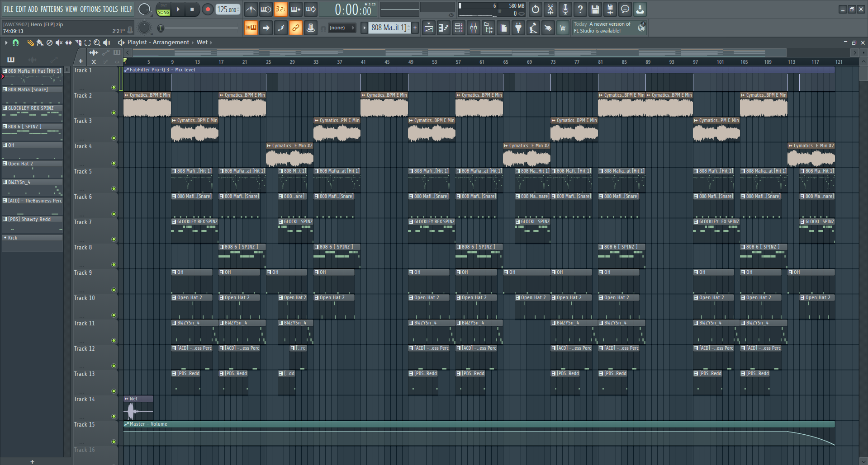Open the (none) pattern selector dropdown
This screenshot has width=868, height=465.
pyautogui.click(x=342, y=28)
